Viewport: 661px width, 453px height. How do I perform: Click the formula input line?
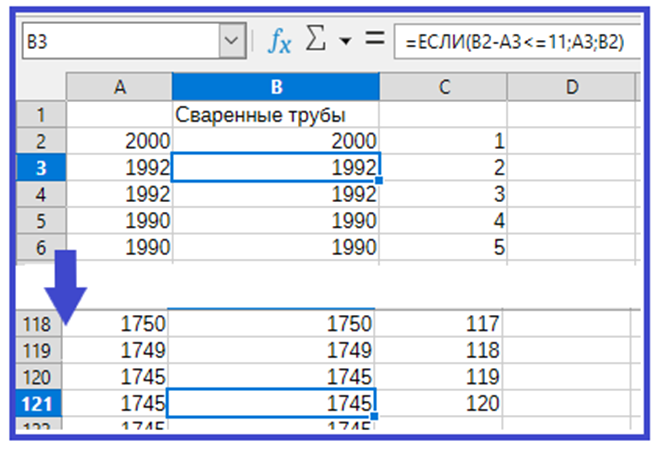[x=515, y=42]
